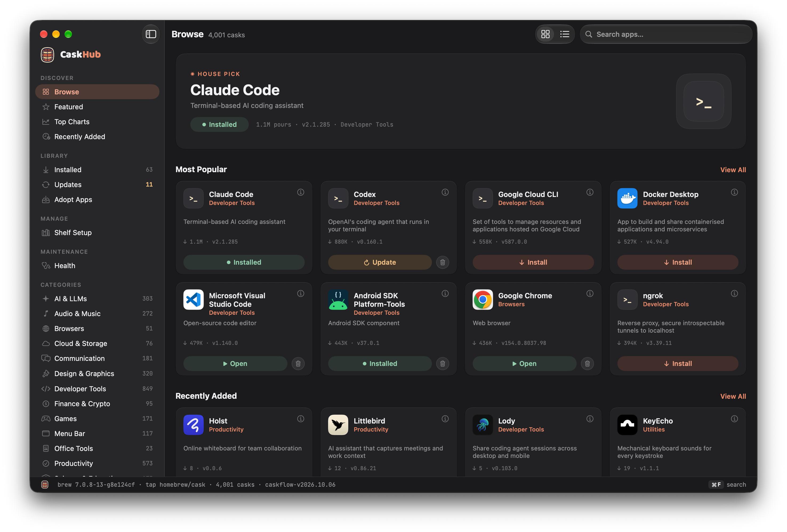Click the CaskHub barrel logo

pos(47,55)
